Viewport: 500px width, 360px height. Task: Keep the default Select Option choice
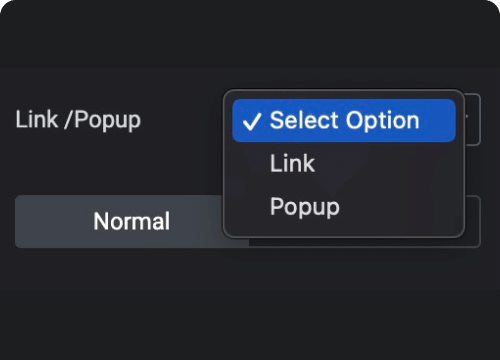[344, 120]
